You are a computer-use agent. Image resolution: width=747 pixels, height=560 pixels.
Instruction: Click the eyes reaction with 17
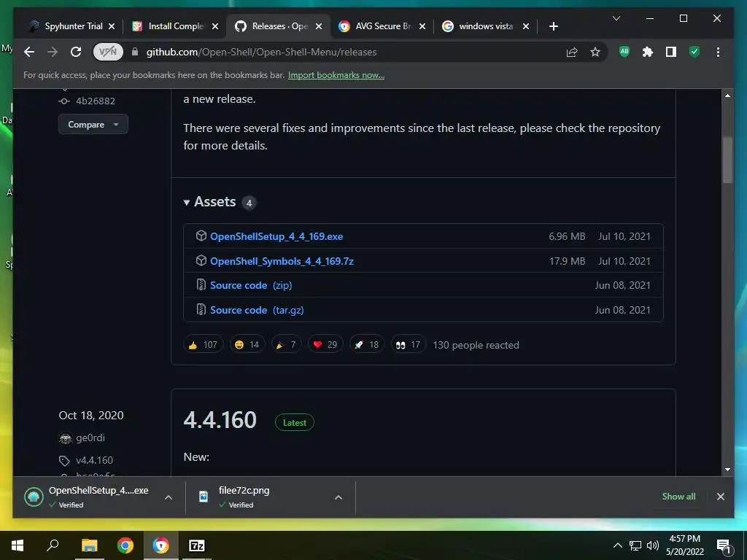[409, 345]
